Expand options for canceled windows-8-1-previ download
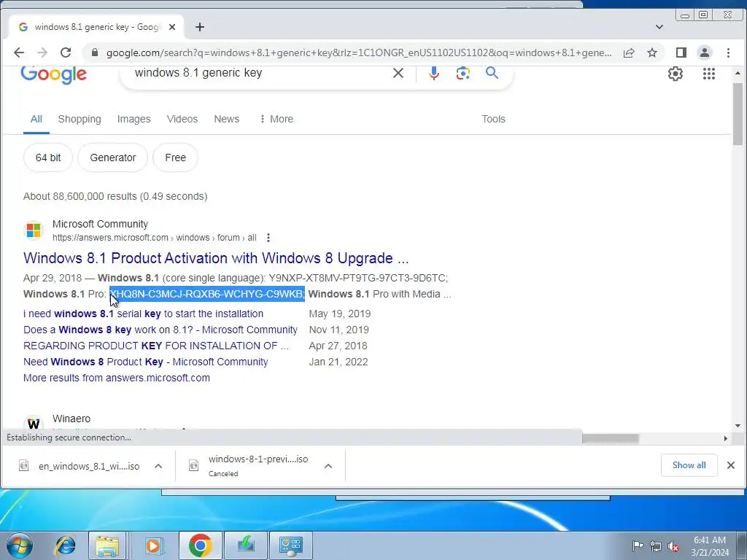Image resolution: width=747 pixels, height=560 pixels. [328, 466]
